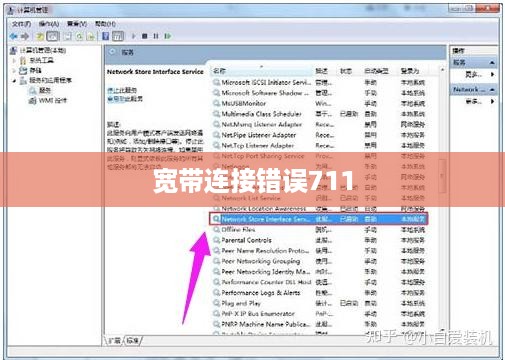Expand the 系统工具 tree node arrow
Image resolution: width=505 pixels, height=360 pixels.
point(14,60)
